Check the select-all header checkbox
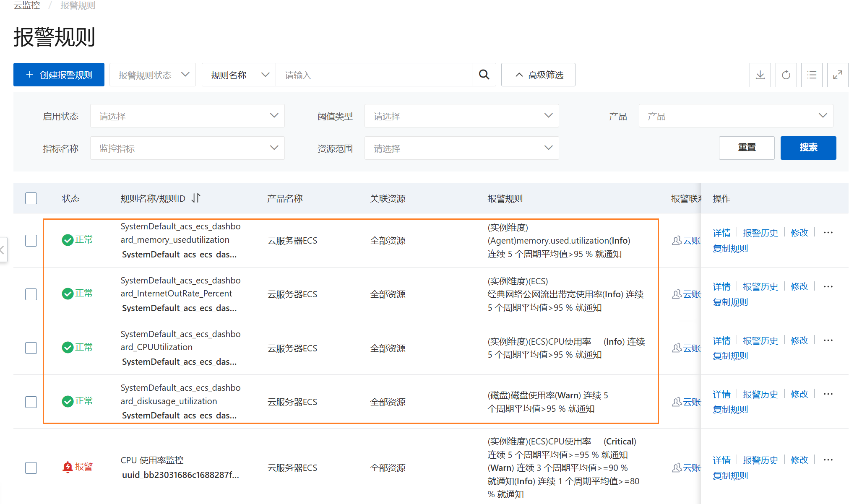Screen dimensions: 862x504 point(31,198)
